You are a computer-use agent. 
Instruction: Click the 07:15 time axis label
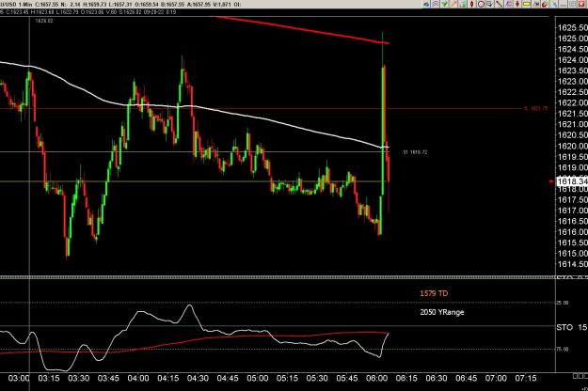[x=526, y=378]
